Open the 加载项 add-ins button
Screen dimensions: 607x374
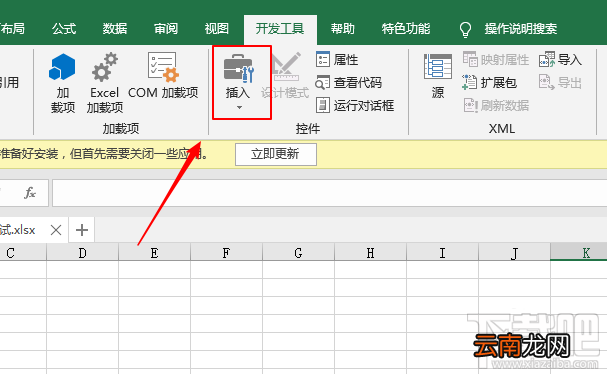pyautogui.click(x=62, y=83)
